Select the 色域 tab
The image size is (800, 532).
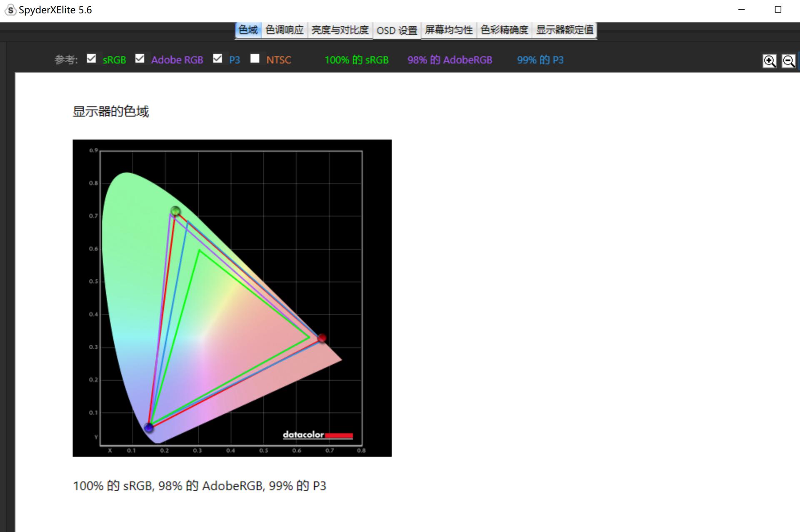(248, 30)
